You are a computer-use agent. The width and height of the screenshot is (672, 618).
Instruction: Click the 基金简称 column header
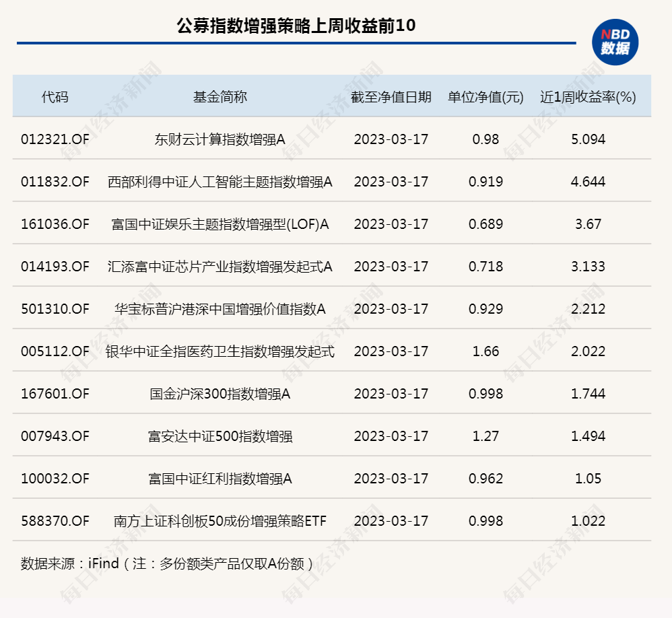[222, 95]
